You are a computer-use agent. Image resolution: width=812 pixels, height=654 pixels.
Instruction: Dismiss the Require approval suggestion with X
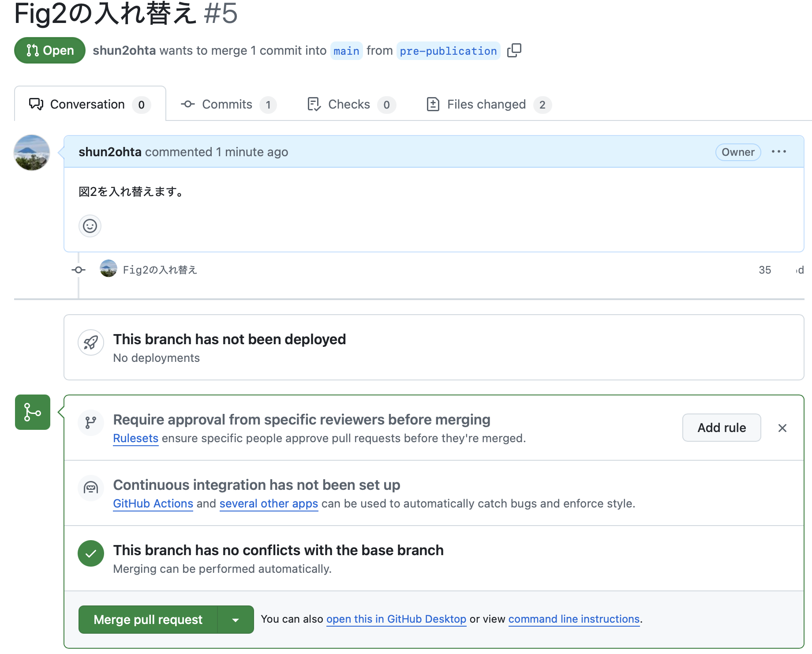782,428
